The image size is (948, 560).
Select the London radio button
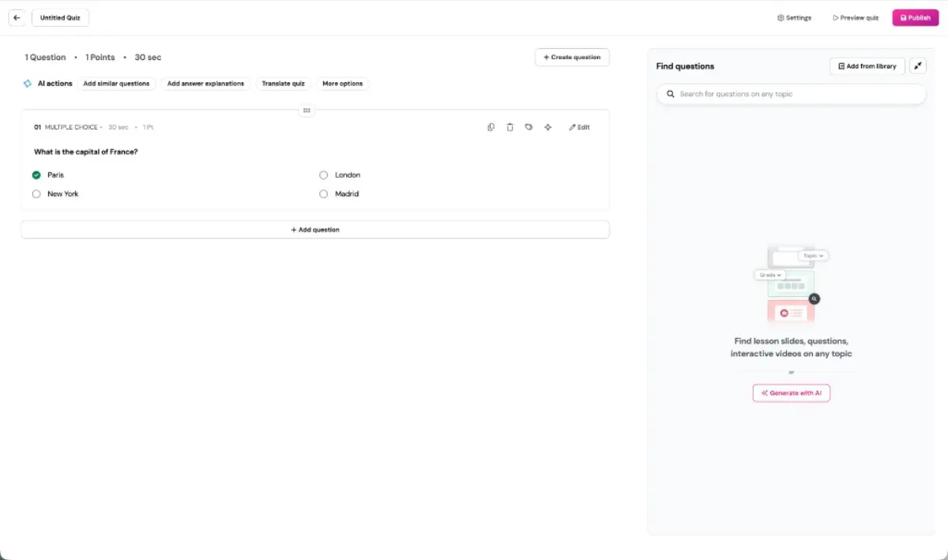pyautogui.click(x=323, y=175)
